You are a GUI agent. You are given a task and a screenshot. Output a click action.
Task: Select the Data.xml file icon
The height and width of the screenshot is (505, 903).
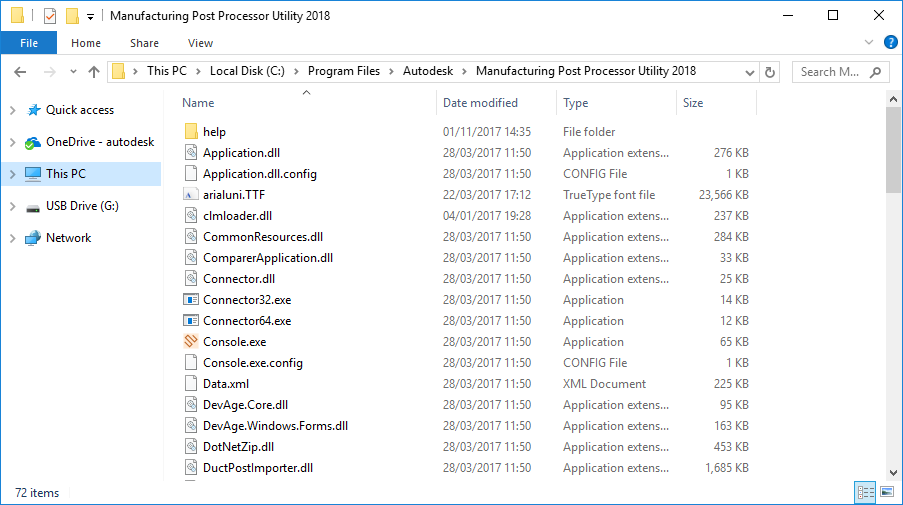pyautogui.click(x=191, y=384)
